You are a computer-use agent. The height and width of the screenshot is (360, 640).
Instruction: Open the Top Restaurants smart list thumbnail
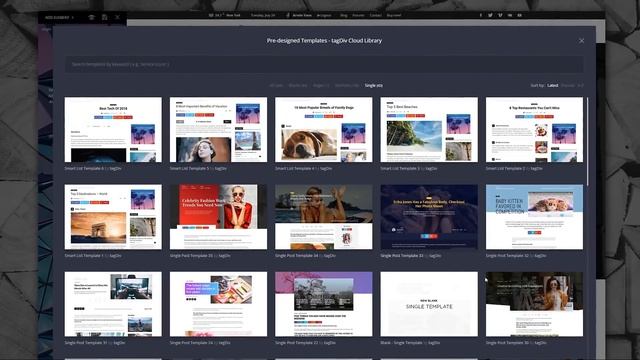point(534,129)
